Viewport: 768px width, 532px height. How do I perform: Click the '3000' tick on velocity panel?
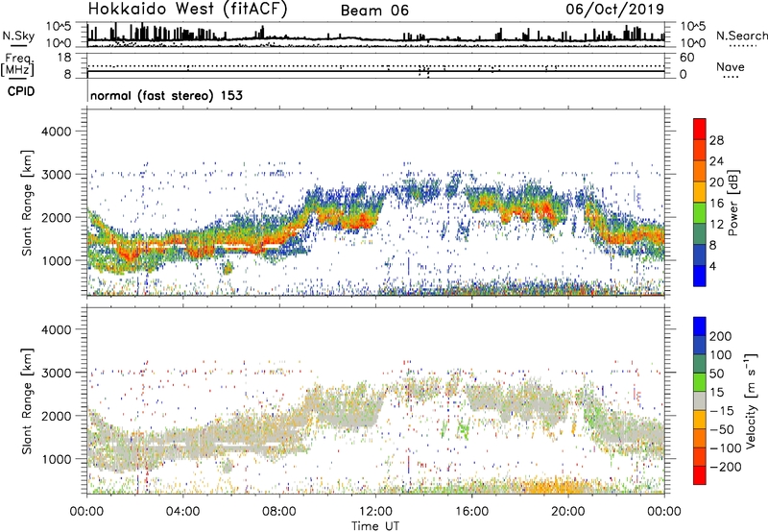tap(57, 373)
